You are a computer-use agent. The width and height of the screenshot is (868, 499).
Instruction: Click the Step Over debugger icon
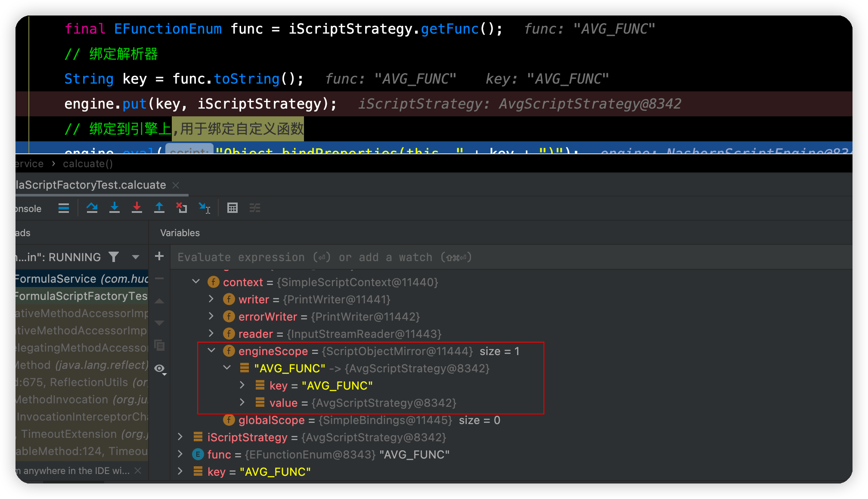[92, 208]
